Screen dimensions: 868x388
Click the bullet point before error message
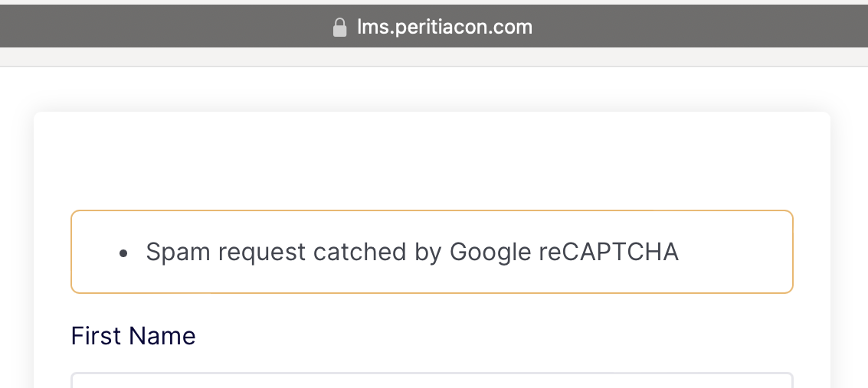[x=123, y=253]
